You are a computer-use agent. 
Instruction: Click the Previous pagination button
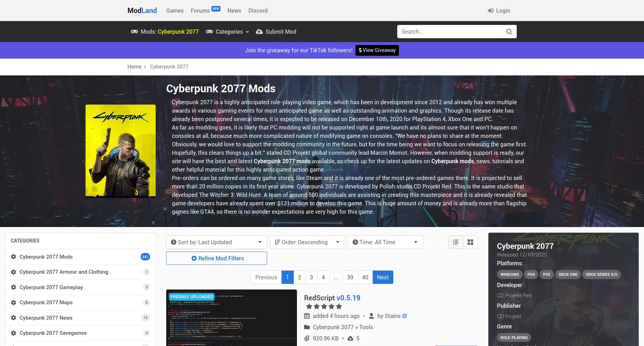tap(266, 277)
